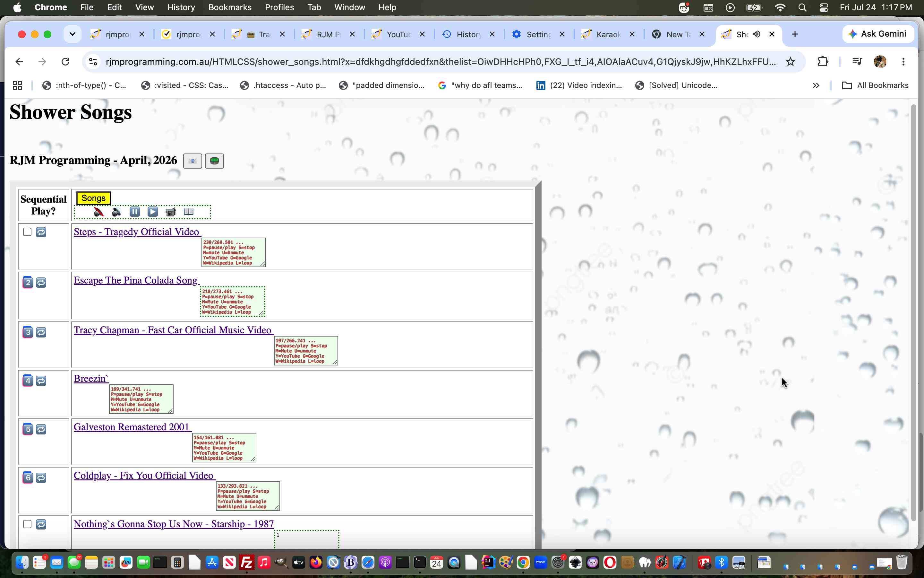Click the email envelope button beside April, 2026

pyautogui.click(x=193, y=161)
